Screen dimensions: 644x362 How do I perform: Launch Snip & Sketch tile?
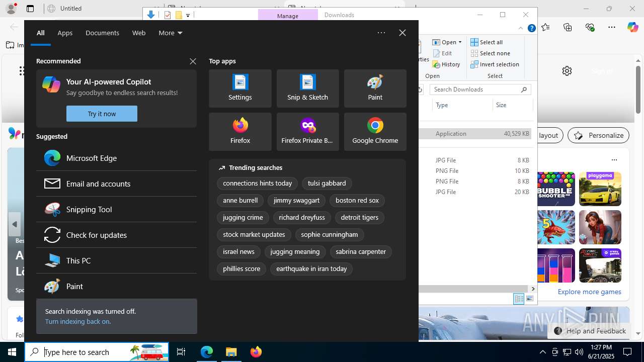307,88
